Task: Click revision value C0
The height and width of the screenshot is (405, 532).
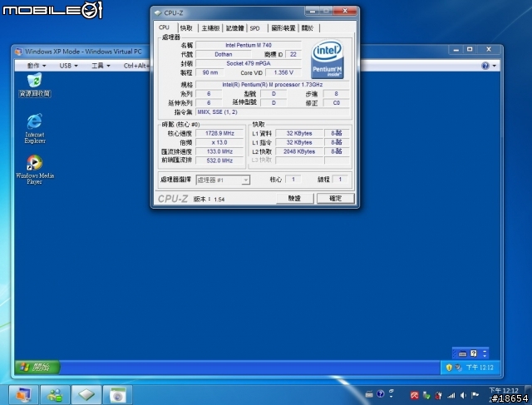Action: click(336, 103)
